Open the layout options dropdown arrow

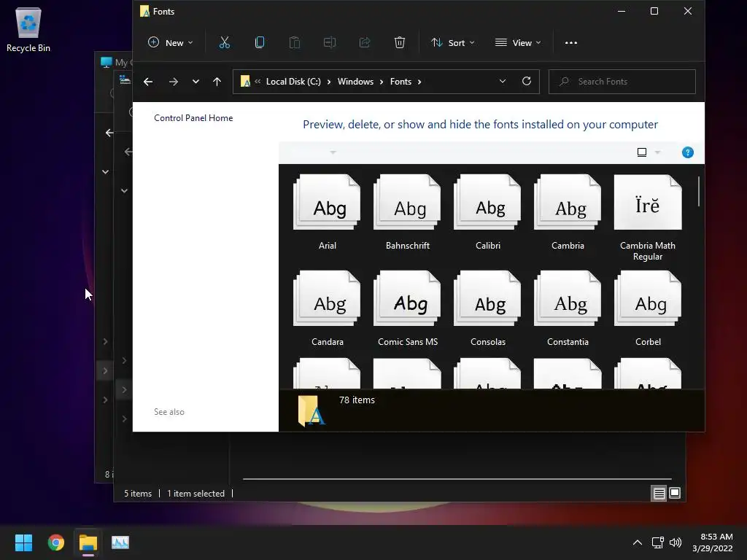tap(657, 152)
